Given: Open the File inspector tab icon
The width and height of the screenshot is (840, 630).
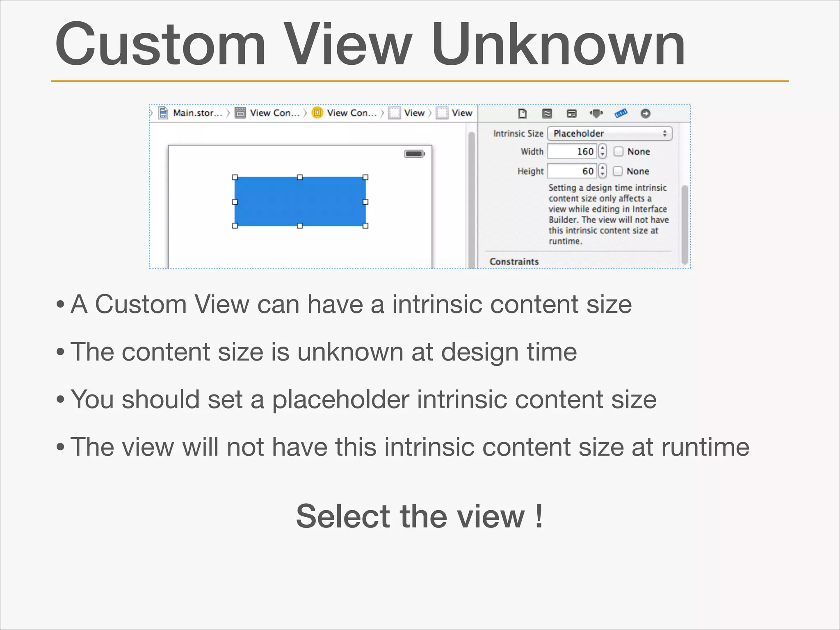Looking at the screenshot, I should click(522, 114).
